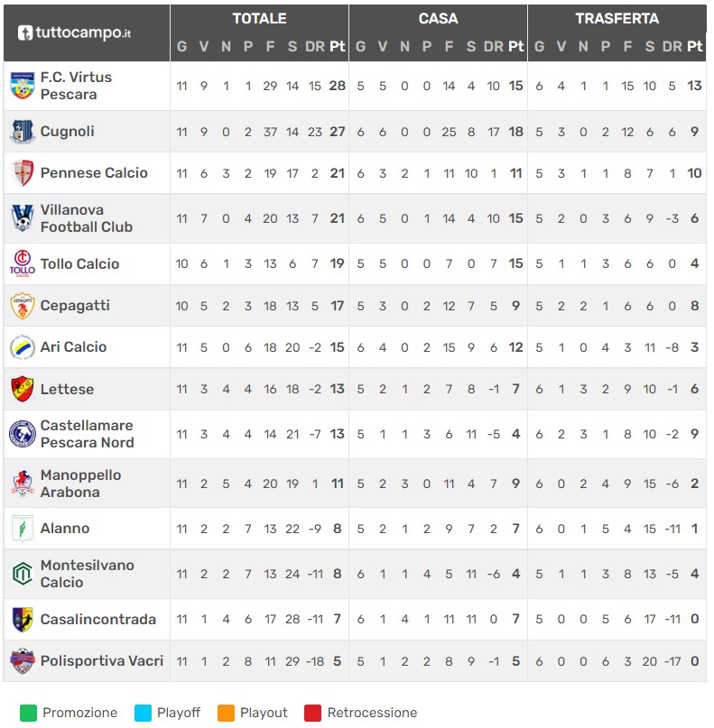This screenshot has width=714, height=728.
Task: Click the tuttocampo.it site logo
Action: 74,33
